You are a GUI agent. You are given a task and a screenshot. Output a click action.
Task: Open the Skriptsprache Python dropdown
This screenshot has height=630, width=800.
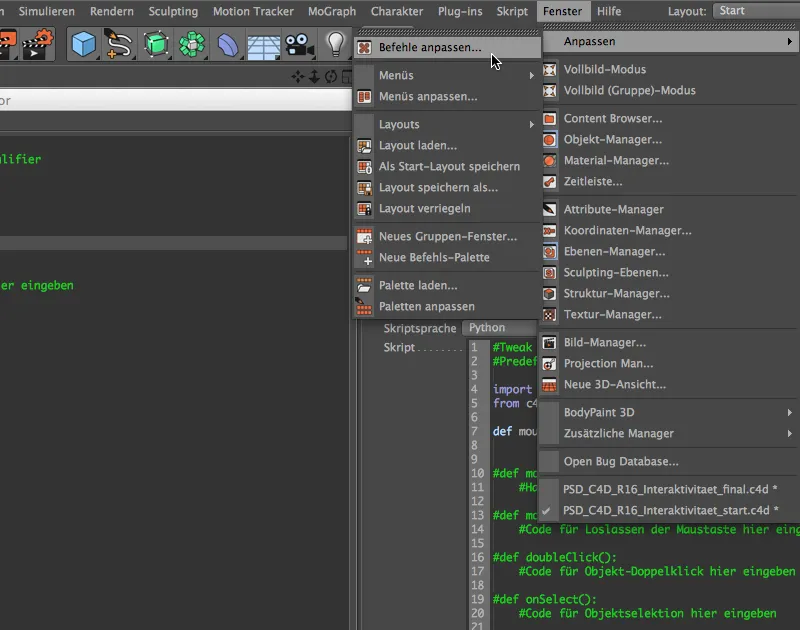pyautogui.click(x=500, y=328)
